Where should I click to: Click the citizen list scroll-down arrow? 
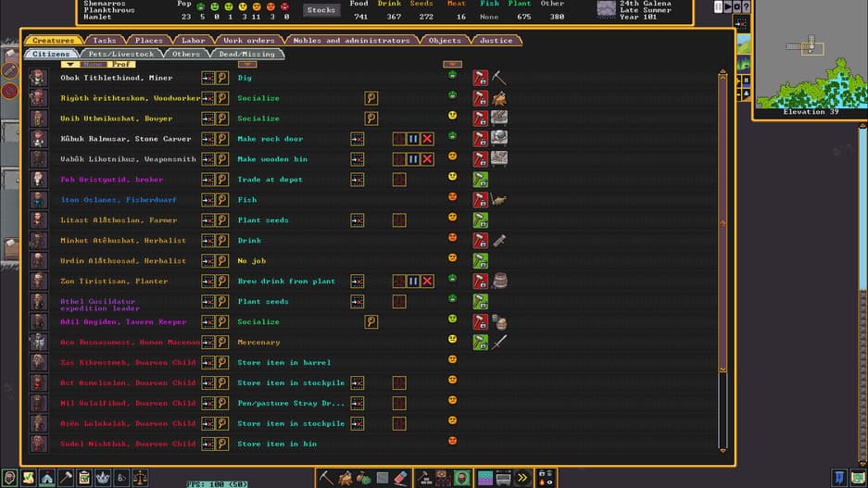(x=723, y=450)
